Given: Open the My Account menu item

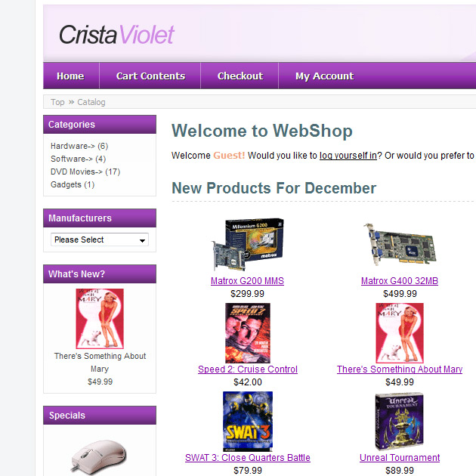Looking at the screenshot, I should (x=325, y=76).
